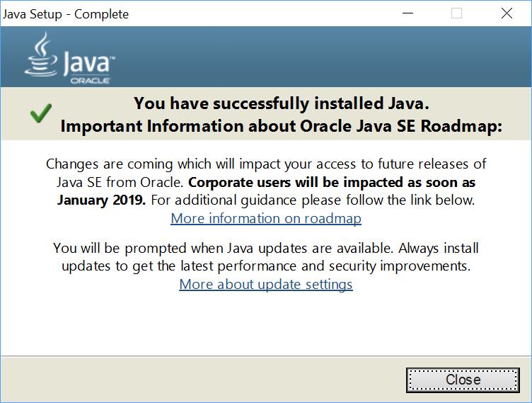Image resolution: width=532 pixels, height=403 pixels.
Task: Click the Oracle Java SE Roadmap heading
Action: click(282, 126)
